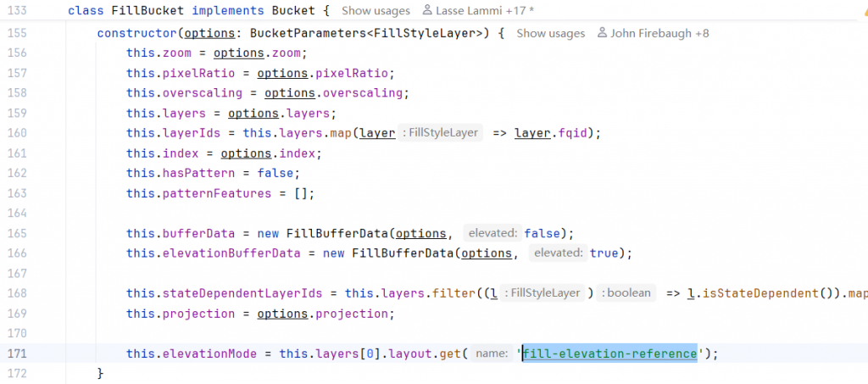Click 'this.projection' on line 169
868x384 pixels.
(181, 314)
